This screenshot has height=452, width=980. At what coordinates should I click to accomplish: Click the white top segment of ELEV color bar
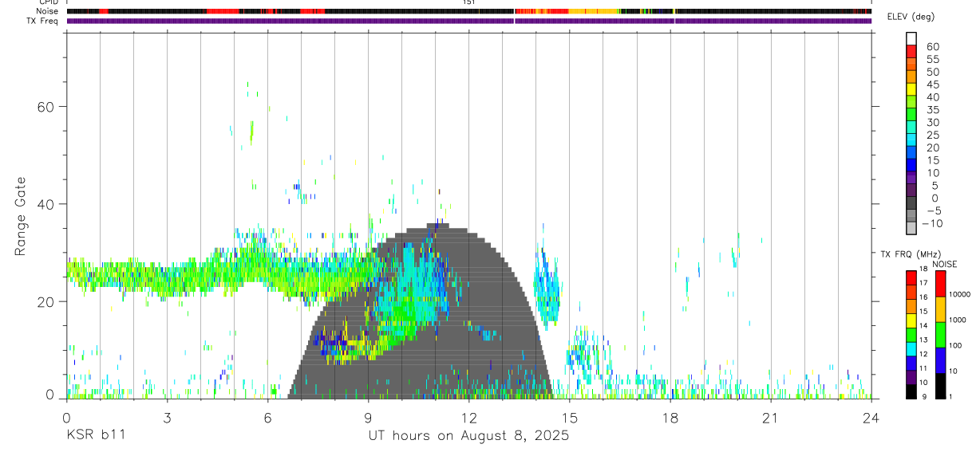pos(911,39)
